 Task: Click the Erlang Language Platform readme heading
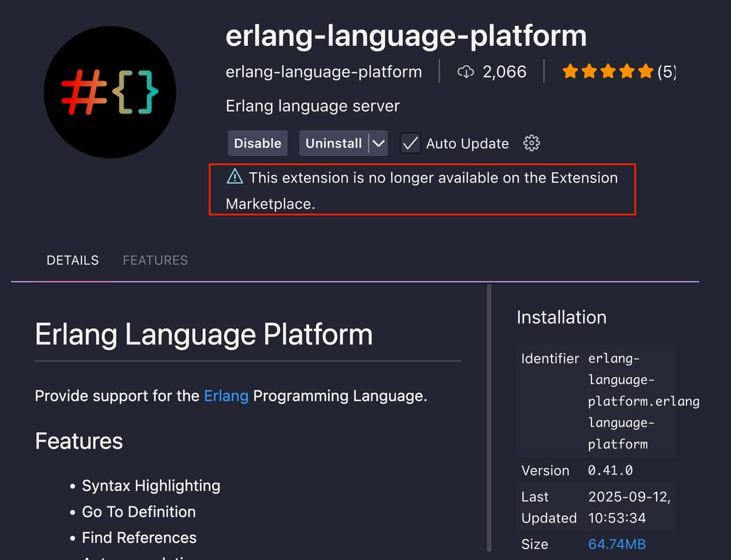coord(203,335)
